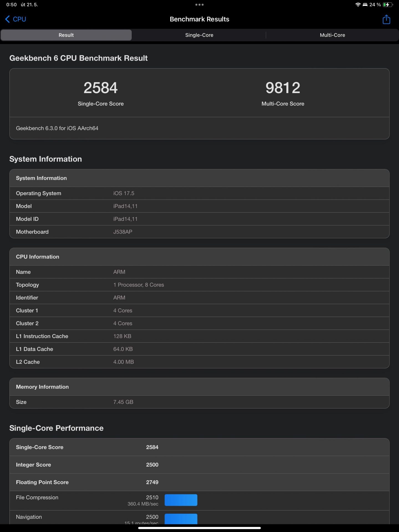Screen dimensions: 399x532
Task: Tap the home indicator bar at bottom
Action: pos(199,528)
